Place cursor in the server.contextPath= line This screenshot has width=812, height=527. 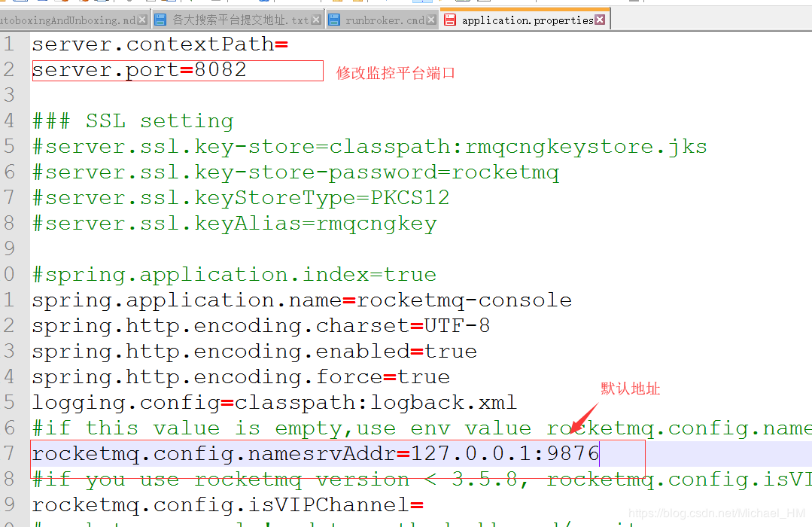(160, 44)
